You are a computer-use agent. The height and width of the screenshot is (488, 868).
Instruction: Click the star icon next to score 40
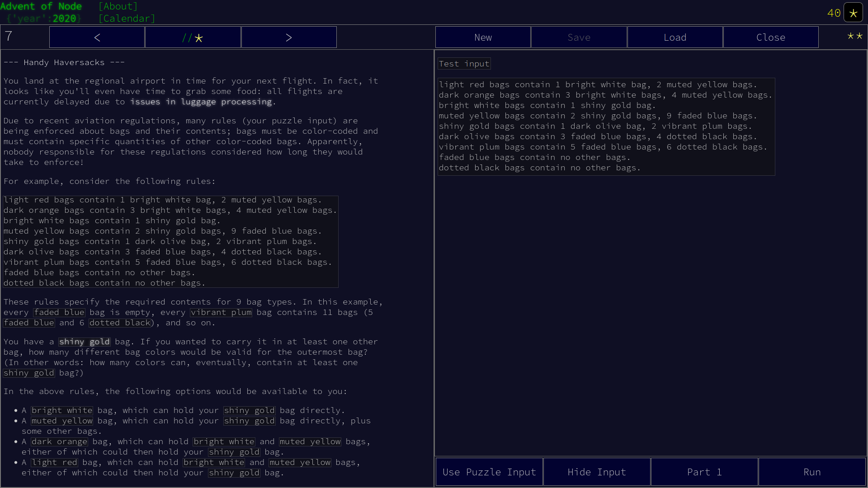[853, 13]
